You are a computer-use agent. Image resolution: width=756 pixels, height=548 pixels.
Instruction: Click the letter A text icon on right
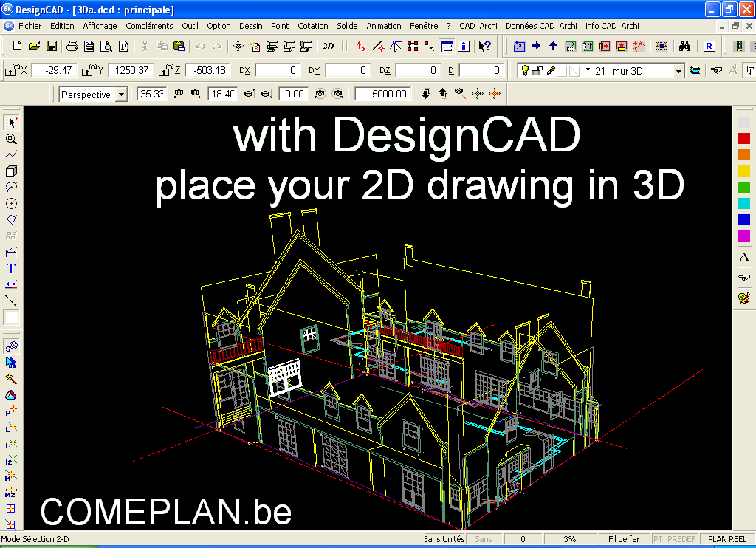coord(744,257)
